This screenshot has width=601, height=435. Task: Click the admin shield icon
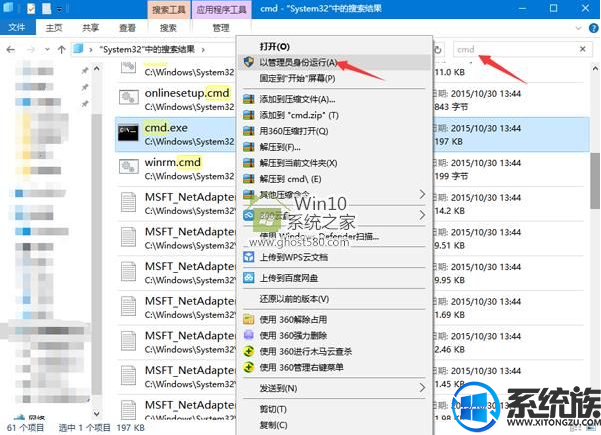[x=248, y=62]
